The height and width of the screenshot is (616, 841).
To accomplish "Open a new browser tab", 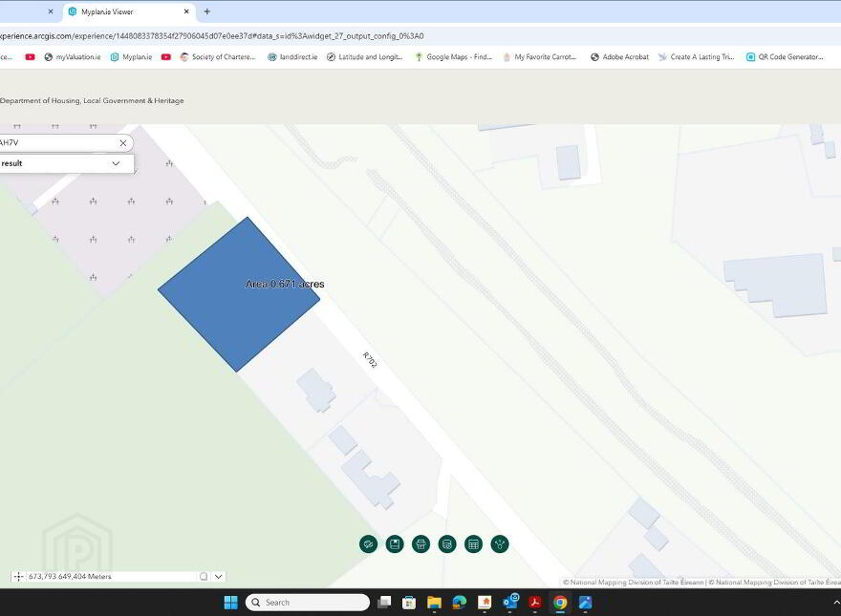I will (x=207, y=11).
